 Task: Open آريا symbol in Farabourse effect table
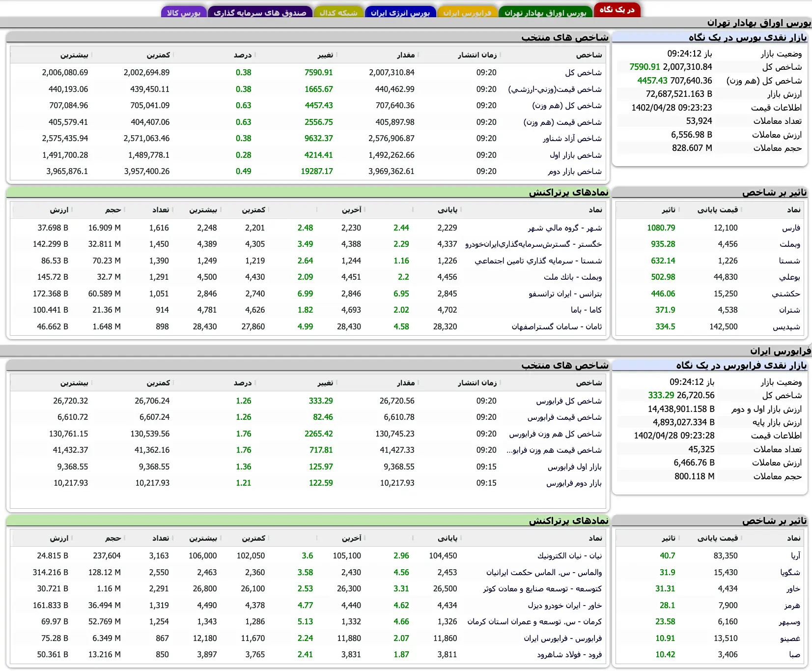[x=795, y=555]
